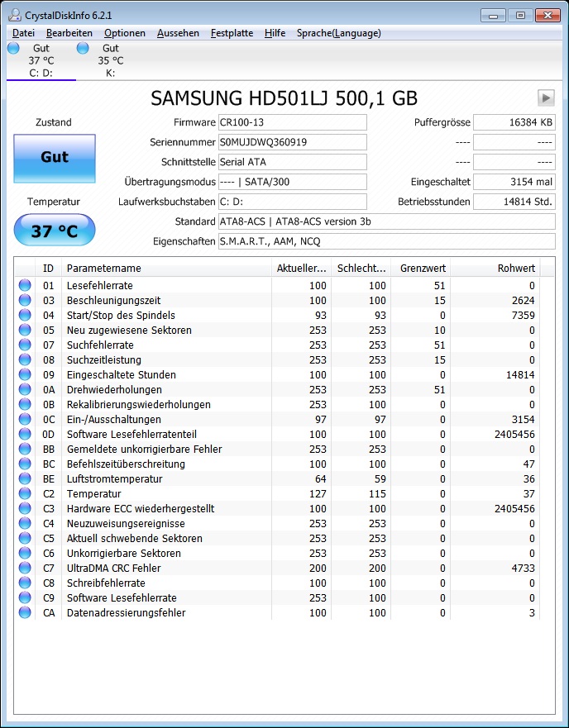Click status orb for Befehlszeitüberschreitung row
The width and height of the screenshot is (569, 728).
coord(25,464)
